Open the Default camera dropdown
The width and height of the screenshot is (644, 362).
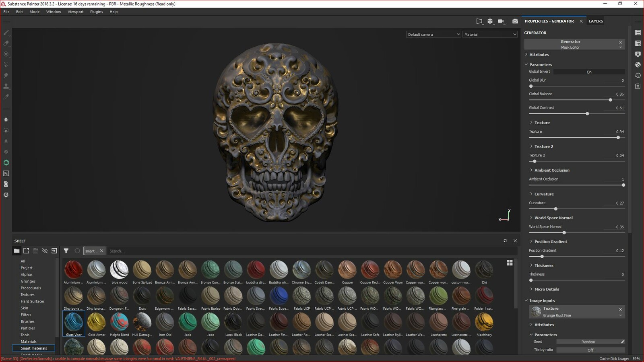[433, 35]
